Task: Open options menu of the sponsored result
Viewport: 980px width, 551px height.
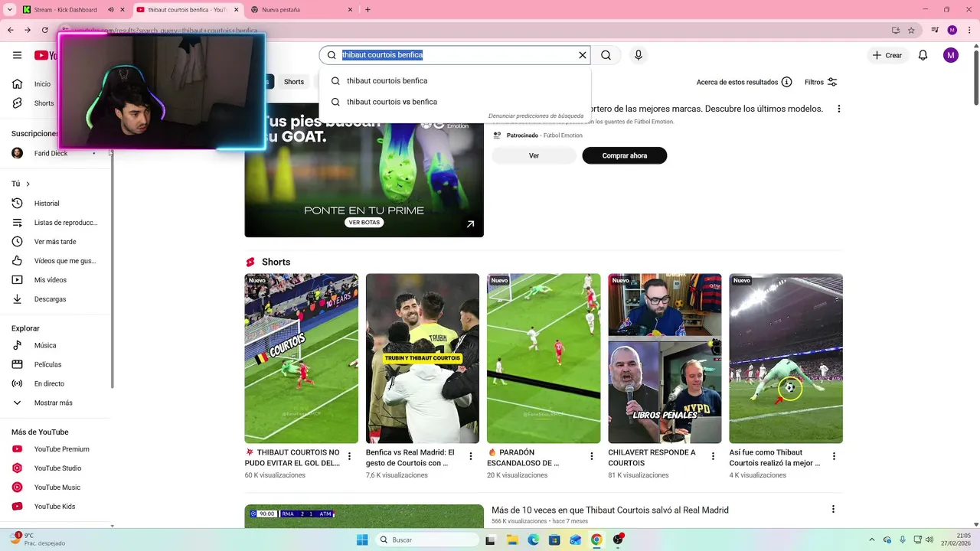Action: click(838, 109)
